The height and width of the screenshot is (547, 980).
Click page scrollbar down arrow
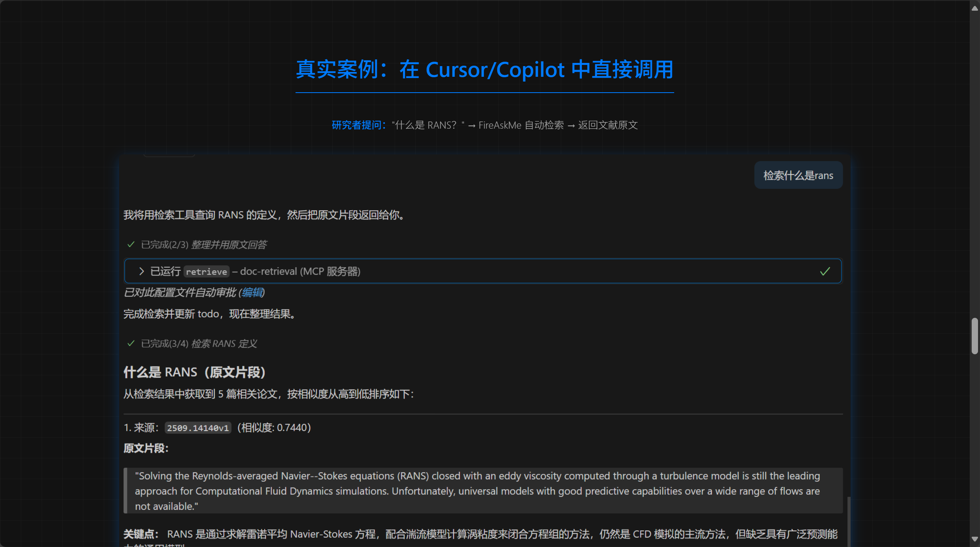(974, 539)
